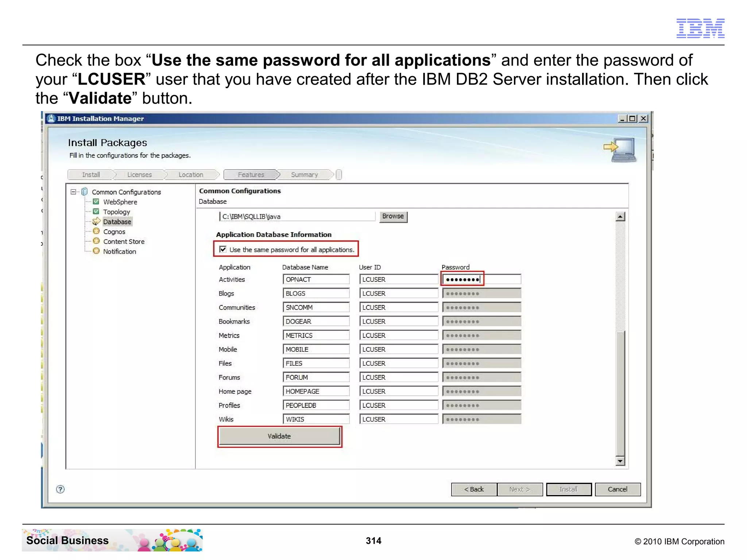Focus the JDBC path field C:\IBM\SQLLIB\java
The width and height of the screenshot is (747, 560).
point(297,217)
